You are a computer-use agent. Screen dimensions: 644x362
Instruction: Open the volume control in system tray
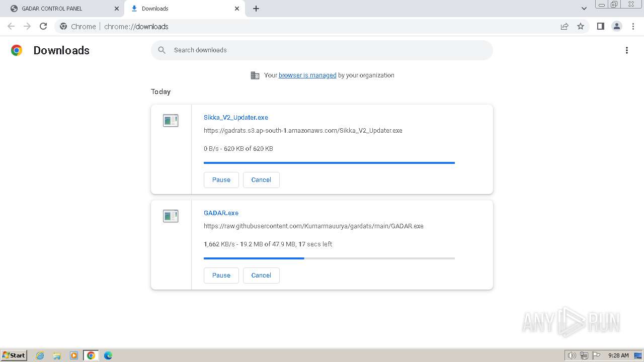point(572,355)
